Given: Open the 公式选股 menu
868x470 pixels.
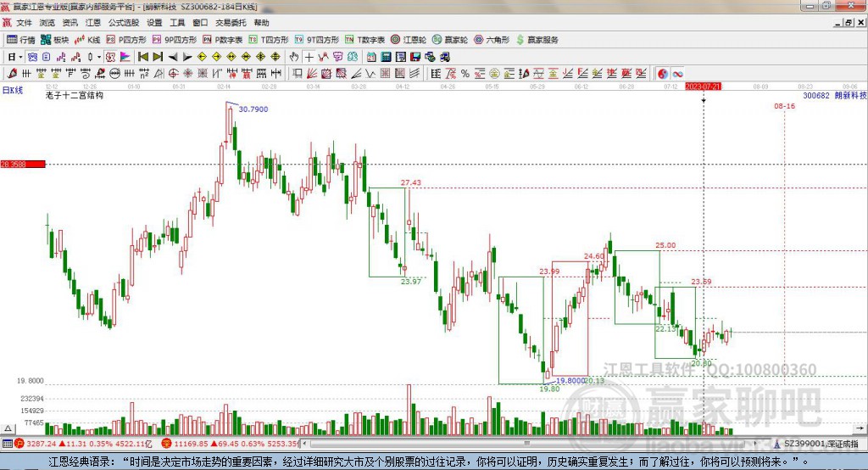Looking at the screenshot, I should [124, 23].
